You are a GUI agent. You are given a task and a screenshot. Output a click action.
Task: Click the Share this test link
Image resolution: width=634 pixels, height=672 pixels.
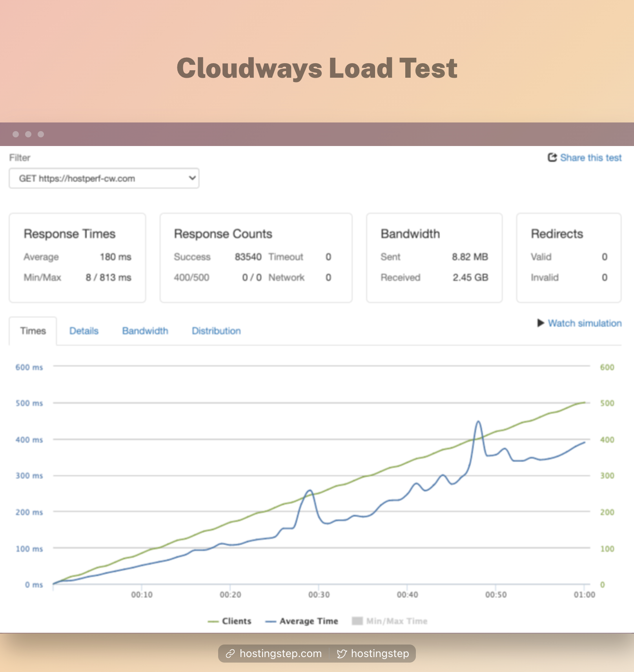click(591, 158)
